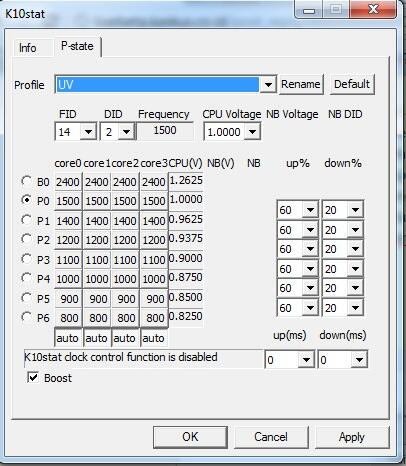
Task: Select the P-state tab
Action: click(x=77, y=46)
